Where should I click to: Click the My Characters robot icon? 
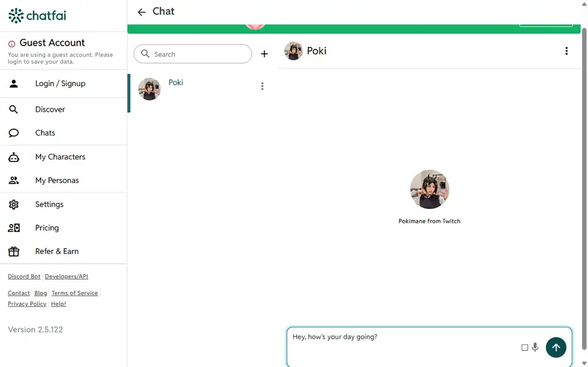[14, 157]
